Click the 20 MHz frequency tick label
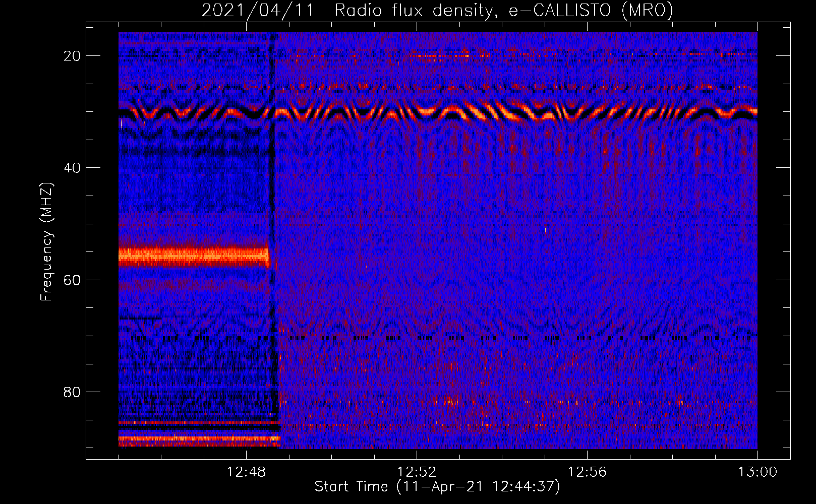 (x=72, y=56)
